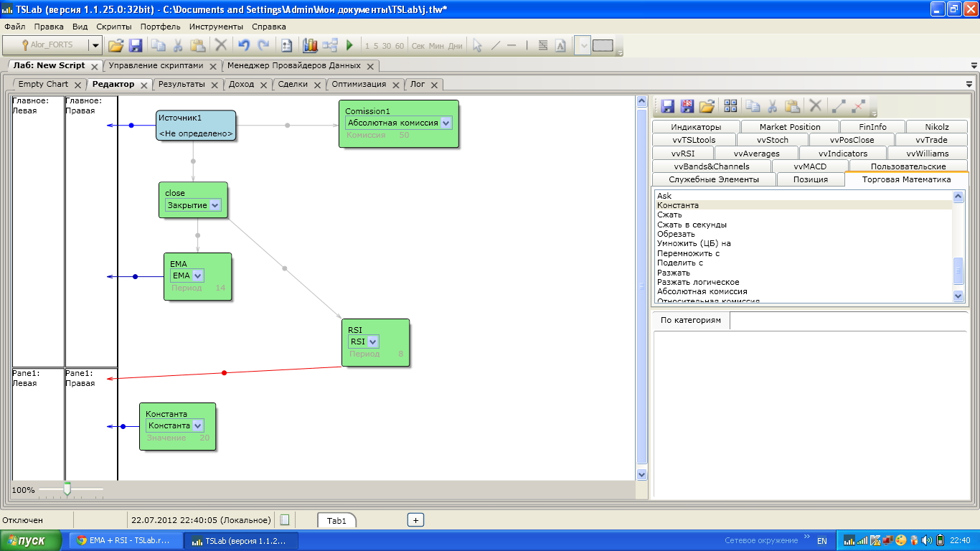Open the Закрытие dropdown in close block
Viewport: 980px width, 551px height.
click(x=215, y=205)
